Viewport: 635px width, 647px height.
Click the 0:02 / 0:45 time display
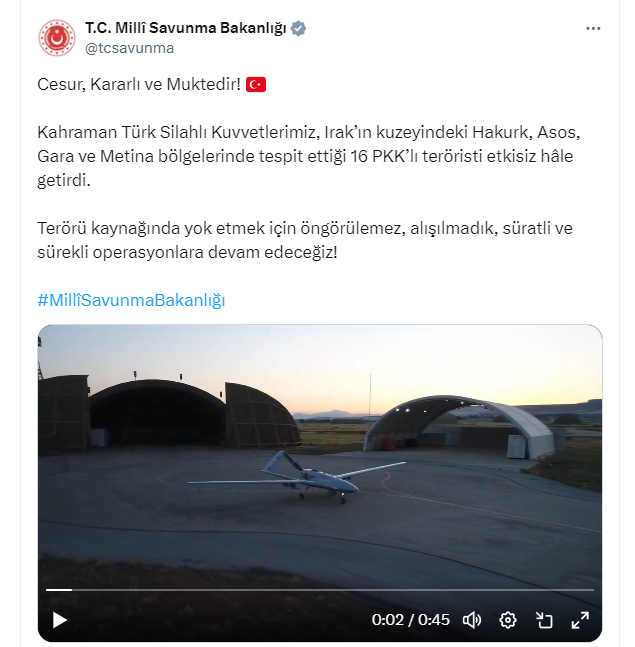tap(410, 620)
